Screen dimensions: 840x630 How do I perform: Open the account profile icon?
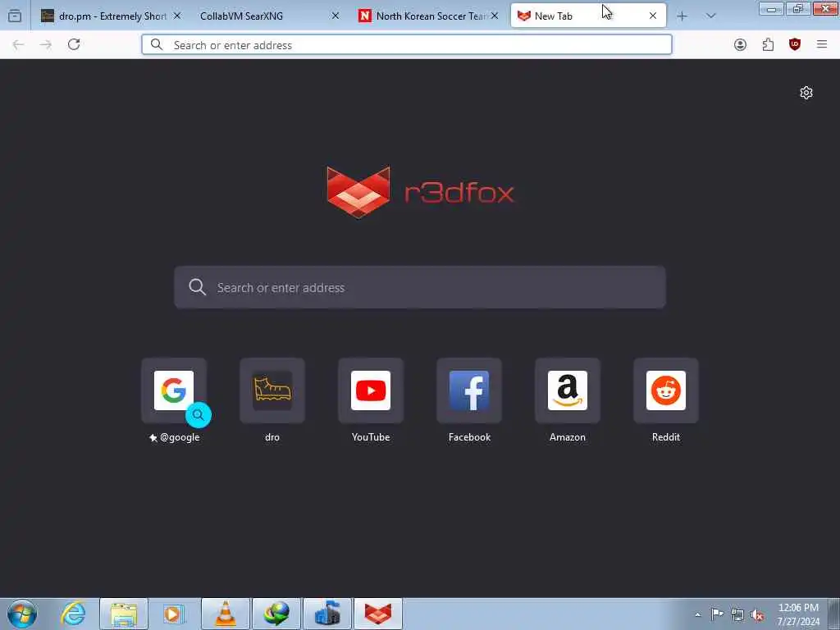[x=740, y=44]
